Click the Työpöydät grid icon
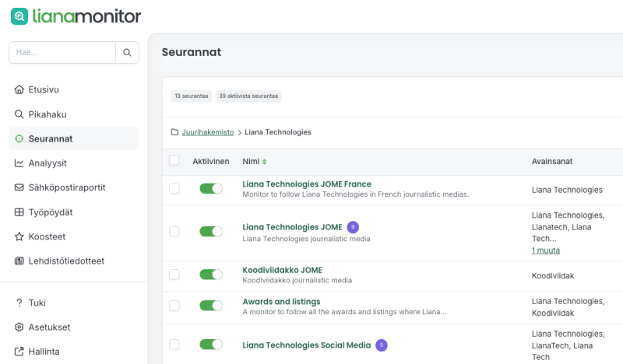Screen dimensions: 623x364 (19, 212)
